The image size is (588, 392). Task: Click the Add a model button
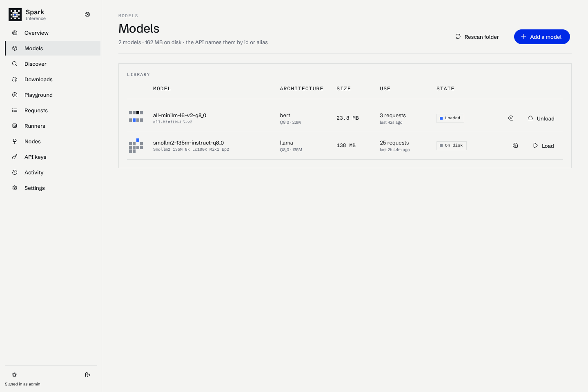click(x=542, y=37)
